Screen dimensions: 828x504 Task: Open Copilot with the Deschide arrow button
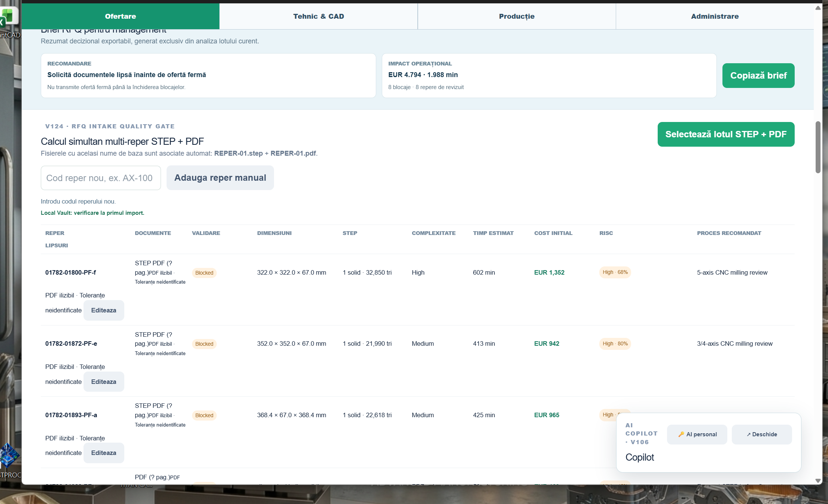[762, 434]
